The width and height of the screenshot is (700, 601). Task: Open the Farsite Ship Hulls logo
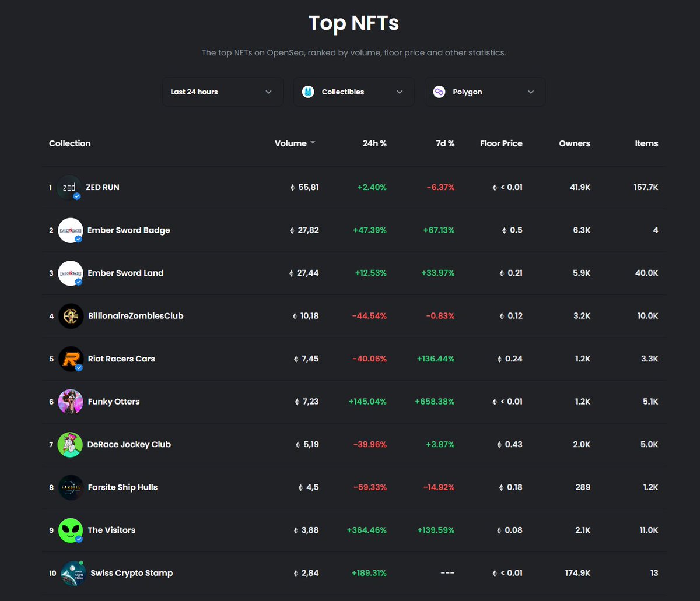pyautogui.click(x=70, y=487)
